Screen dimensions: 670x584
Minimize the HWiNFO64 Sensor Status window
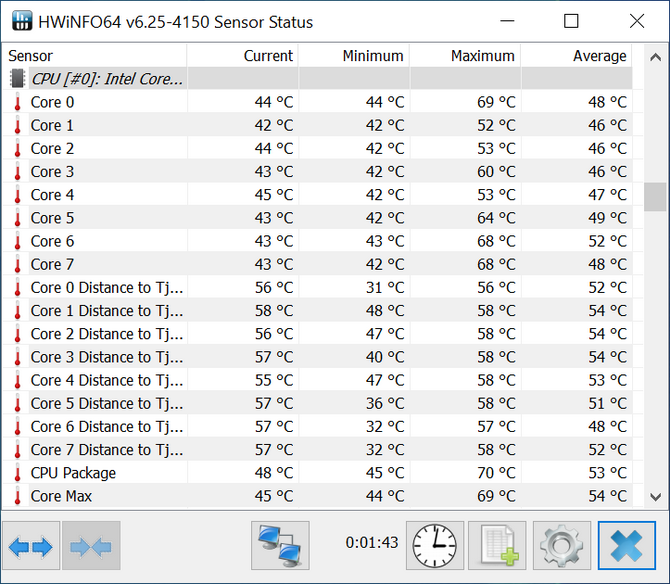(507, 21)
